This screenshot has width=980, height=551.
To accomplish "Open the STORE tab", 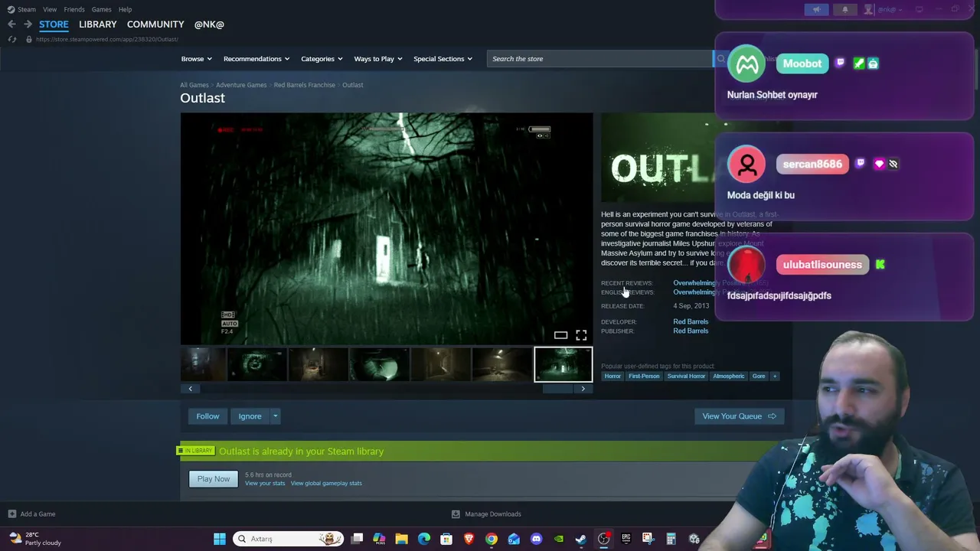I will [x=54, y=24].
